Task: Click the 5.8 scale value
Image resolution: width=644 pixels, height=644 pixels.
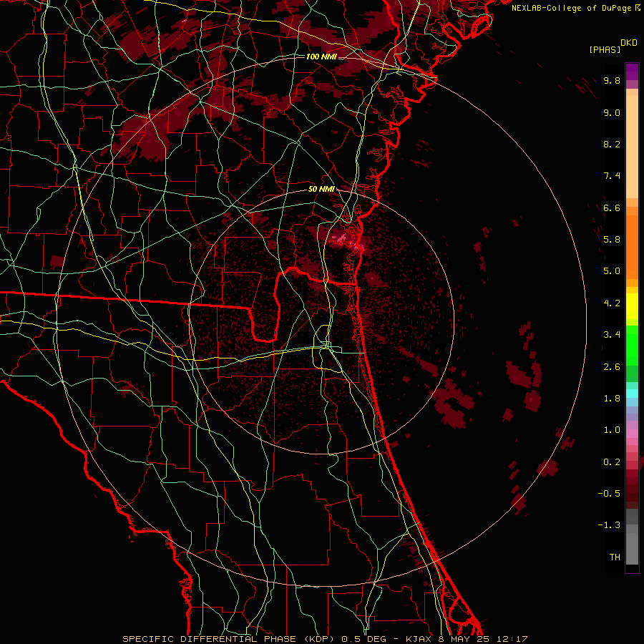Action: point(612,240)
